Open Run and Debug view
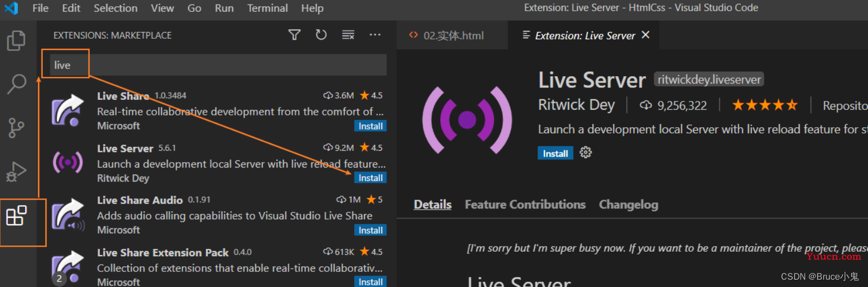This screenshot has width=868, height=287. [x=16, y=172]
